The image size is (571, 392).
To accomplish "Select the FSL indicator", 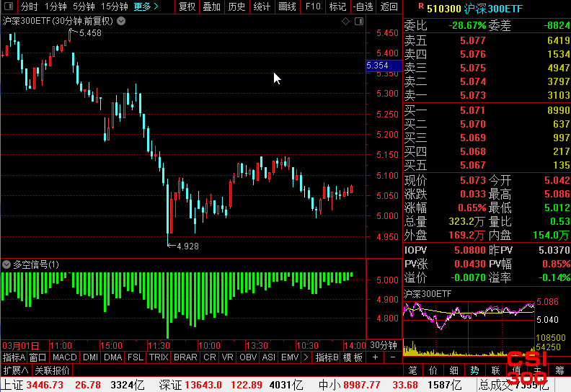I will (x=136, y=357).
